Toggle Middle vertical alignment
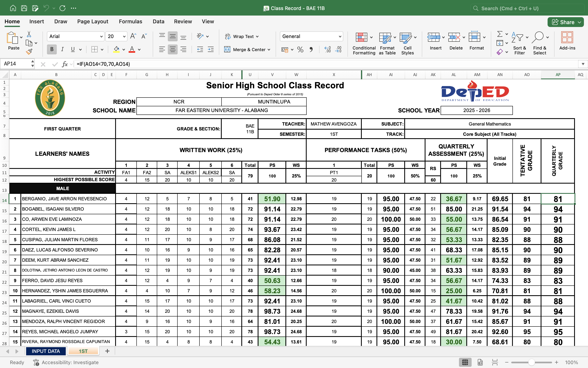 173,37
